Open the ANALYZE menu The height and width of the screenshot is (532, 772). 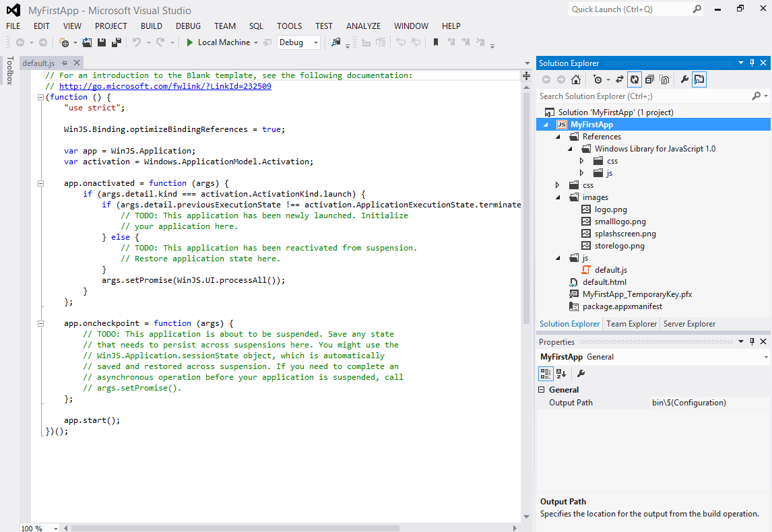363,26
